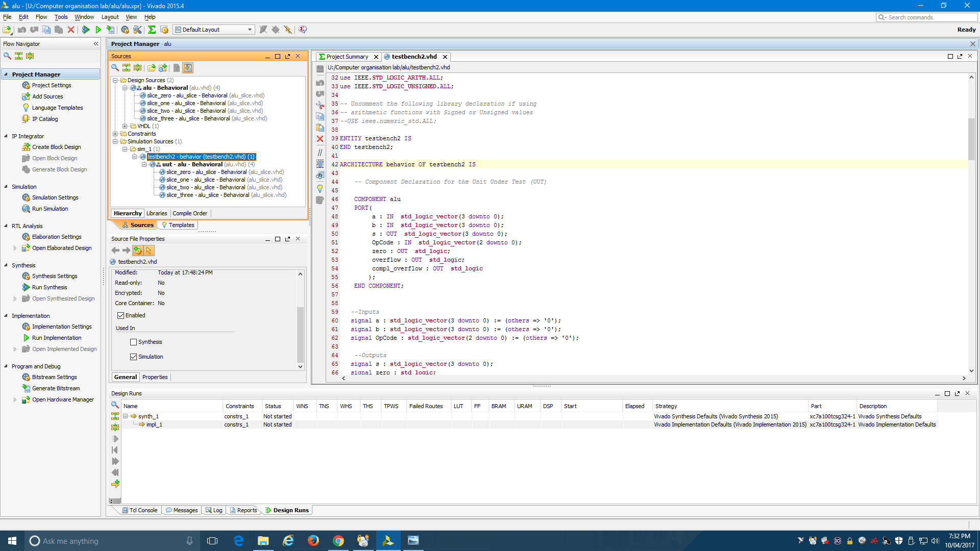Uncheck the Simulation checkbox under Used In
Viewport: 980px width, 551px height.
(x=134, y=357)
